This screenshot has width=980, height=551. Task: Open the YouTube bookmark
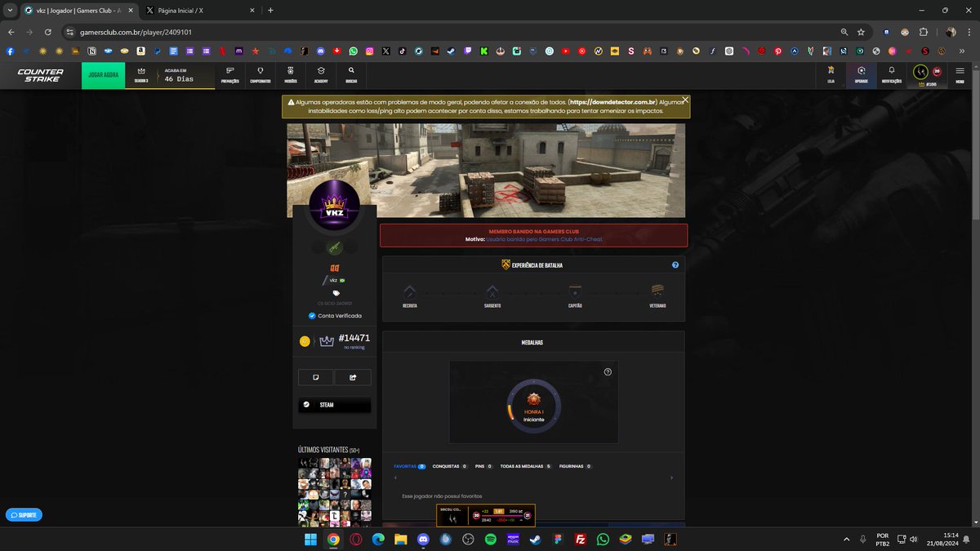[565, 51]
